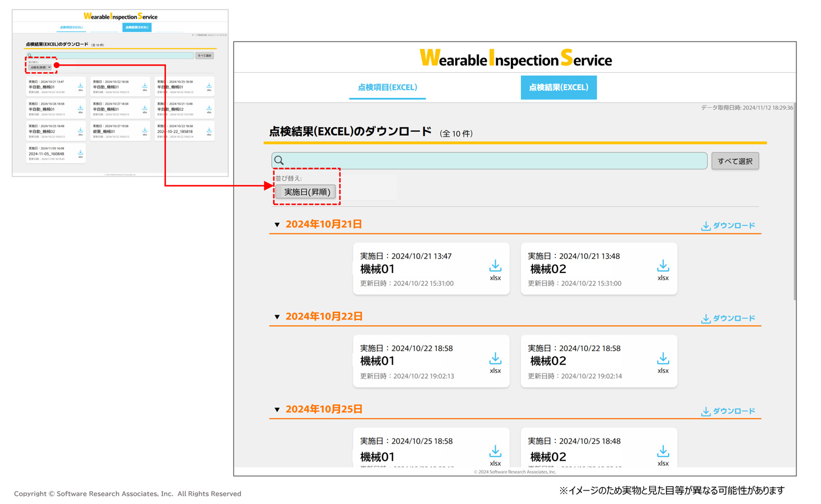The width and height of the screenshot is (821, 504).
Task: Small window: download 半自動_機械01 from 2024/10/27 18:58
Action: coord(145,109)
